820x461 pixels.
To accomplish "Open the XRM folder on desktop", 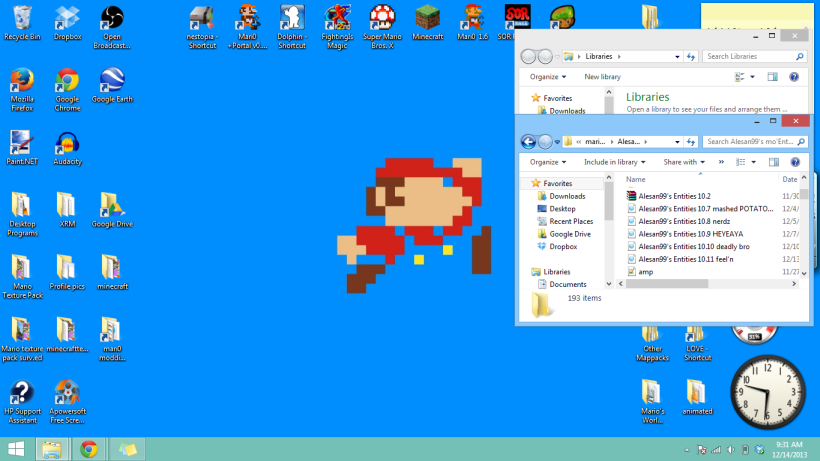I will (67, 210).
